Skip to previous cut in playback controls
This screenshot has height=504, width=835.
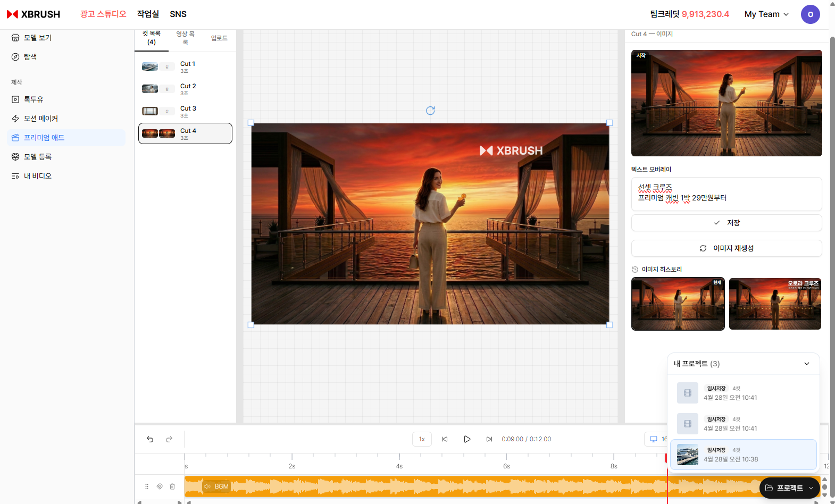(445, 439)
